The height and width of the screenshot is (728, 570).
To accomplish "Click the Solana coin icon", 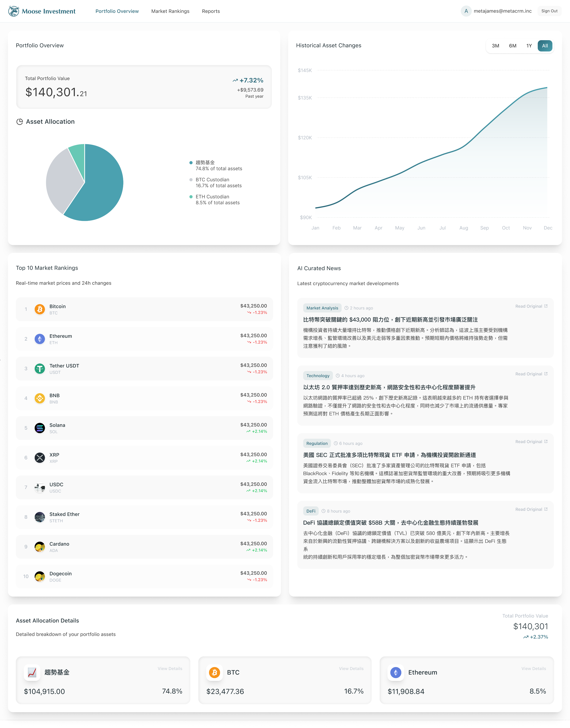I will click(x=40, y=428).
